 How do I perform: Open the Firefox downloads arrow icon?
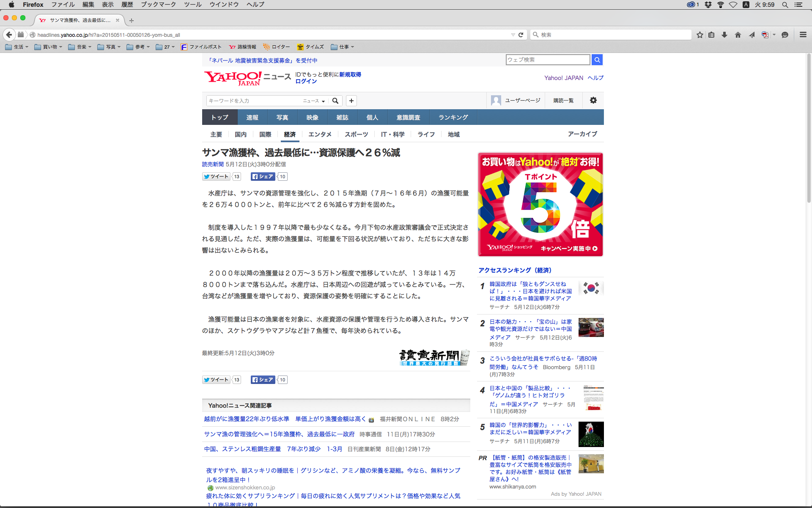point(724,35)
